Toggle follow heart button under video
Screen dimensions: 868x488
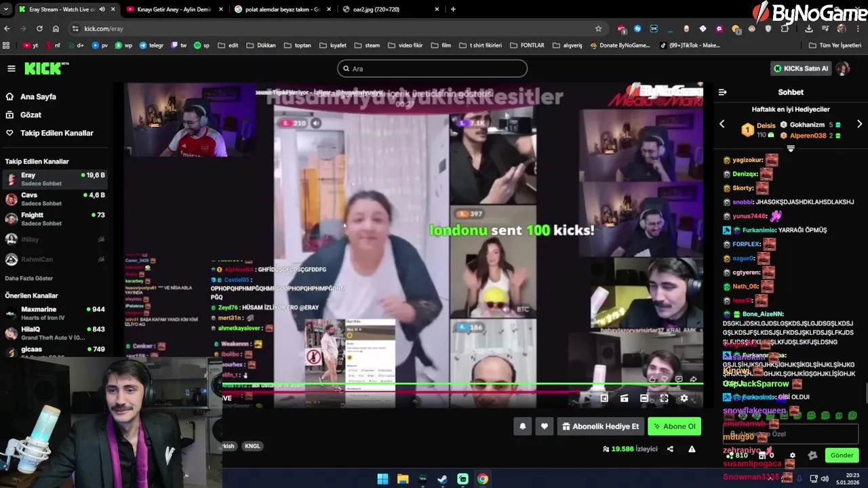pos(544,426)
